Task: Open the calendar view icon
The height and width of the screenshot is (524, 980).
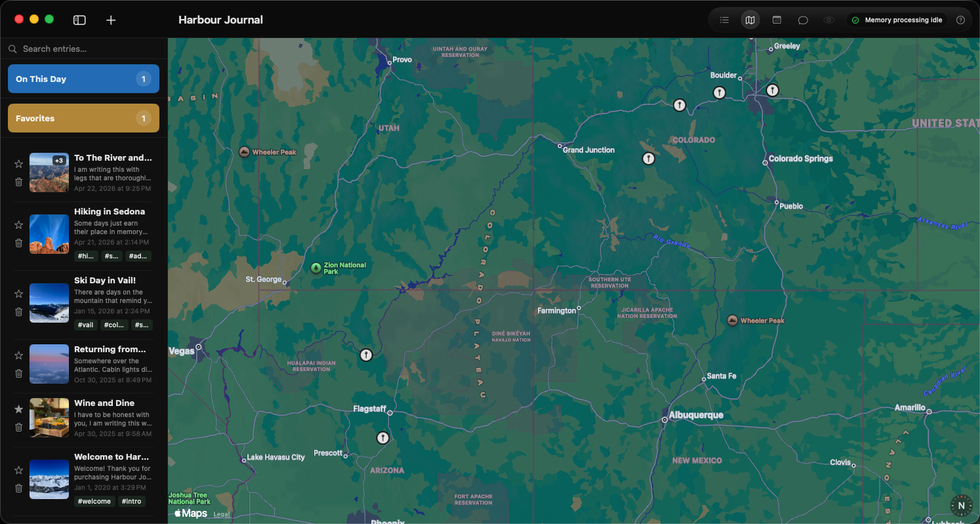Action: coord(777,20)
